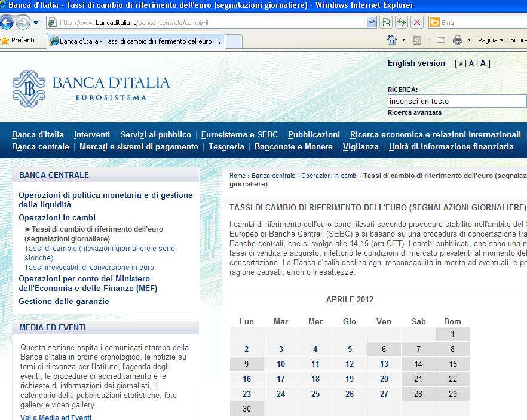Click the browser Forward arrow button
The image size is (527, 420).
[x=23, y=23]
